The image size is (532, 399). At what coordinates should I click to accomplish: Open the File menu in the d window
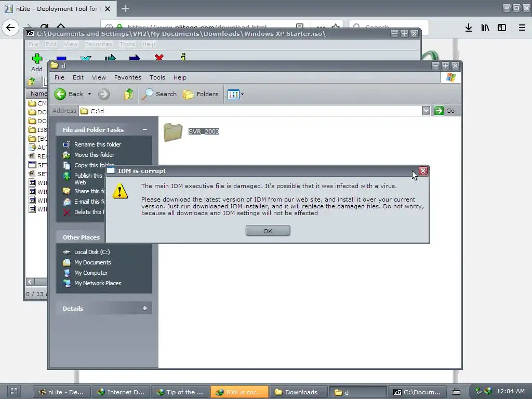[x=59, y=77]
